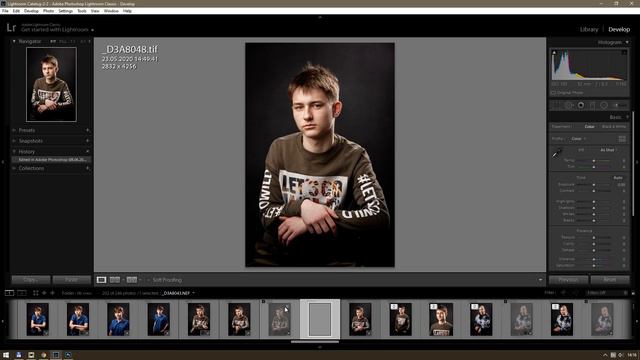Add new collection with plus icon
The width and height of the screenshot is (640, 360).
click(x=88, y=168)
